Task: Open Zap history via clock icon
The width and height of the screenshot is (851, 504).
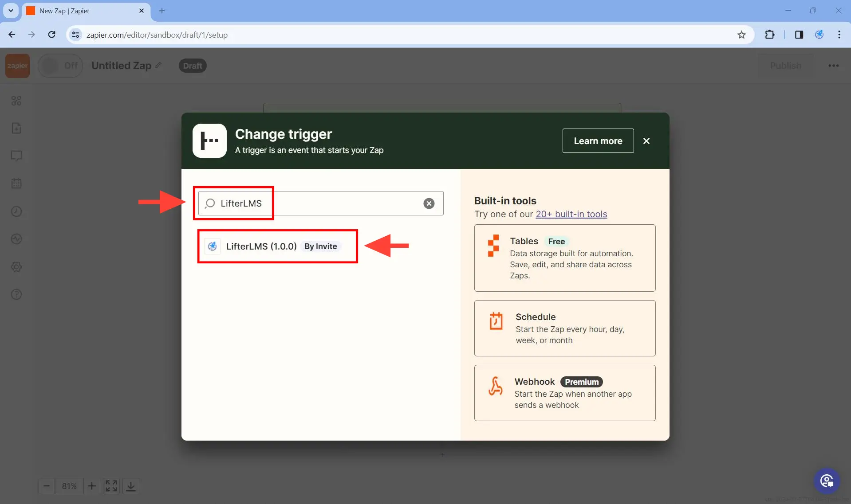Action: pos(16,211)
